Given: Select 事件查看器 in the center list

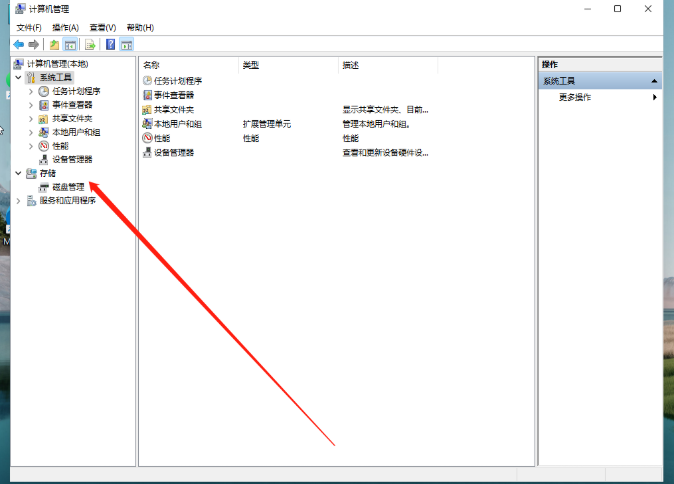Looking at the screenshot, I should tap(174, 95).
